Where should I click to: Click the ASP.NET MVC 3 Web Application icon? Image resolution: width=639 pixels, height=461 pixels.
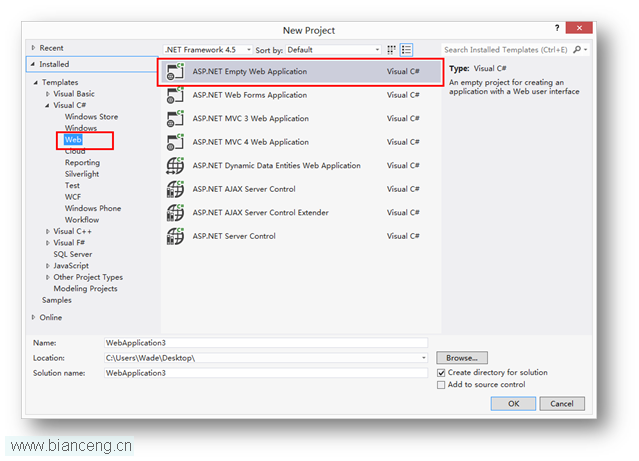pyautogui.click(x=175, y=119)
